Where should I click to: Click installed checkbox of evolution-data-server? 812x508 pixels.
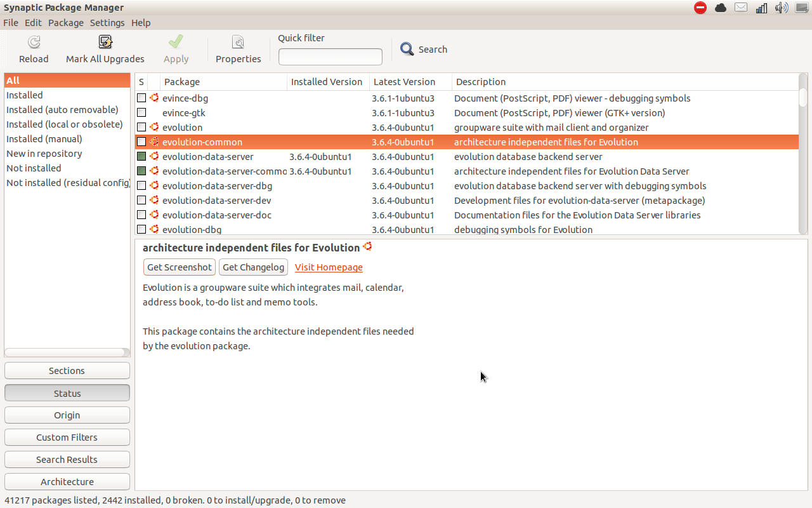pos(141,157)
